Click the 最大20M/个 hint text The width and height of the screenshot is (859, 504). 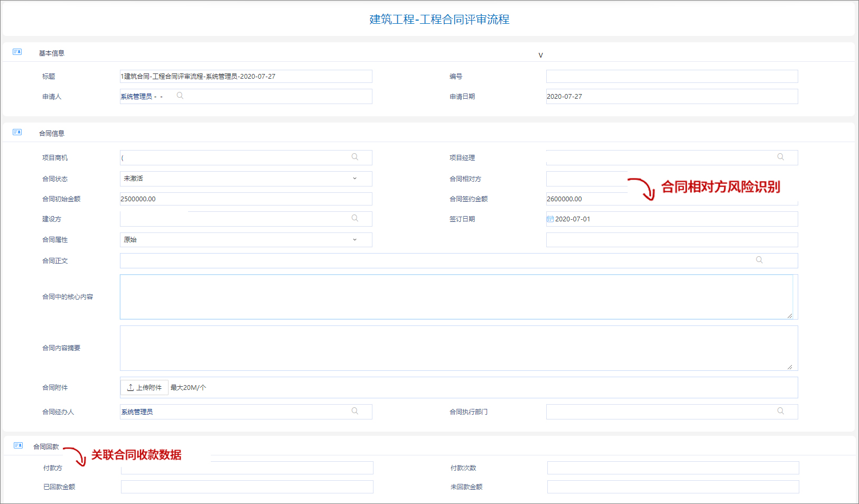coord(188,387)
